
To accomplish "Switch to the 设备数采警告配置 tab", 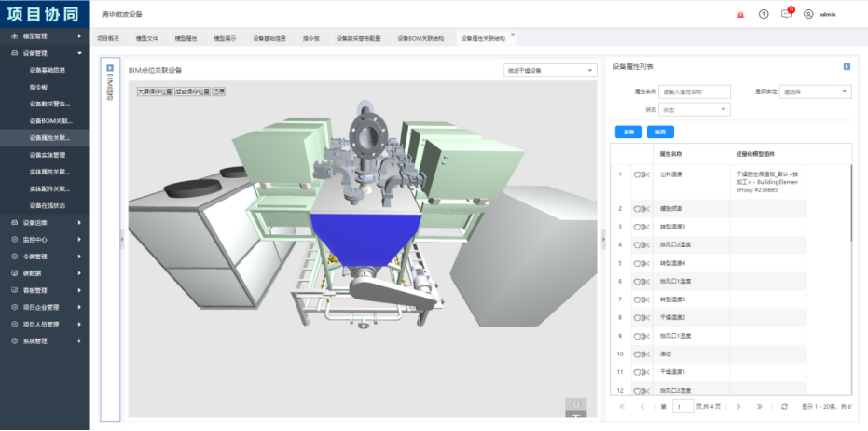I will pos(359,39).
